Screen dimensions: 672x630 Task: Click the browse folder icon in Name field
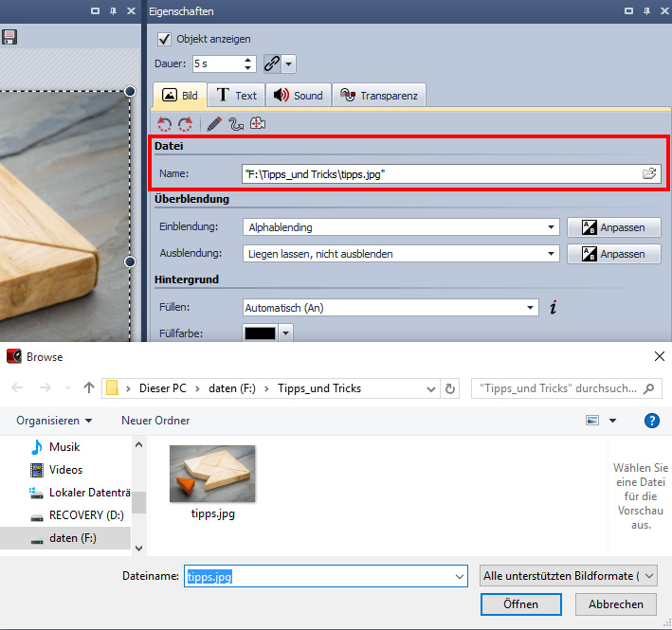coord(649,173)
